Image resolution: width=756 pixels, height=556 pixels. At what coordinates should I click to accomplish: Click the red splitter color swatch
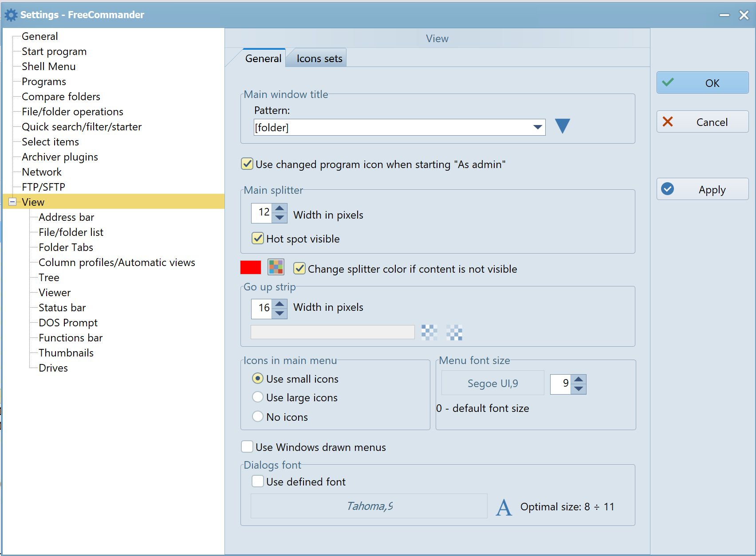pyautogui.click(x=250, y=267)
